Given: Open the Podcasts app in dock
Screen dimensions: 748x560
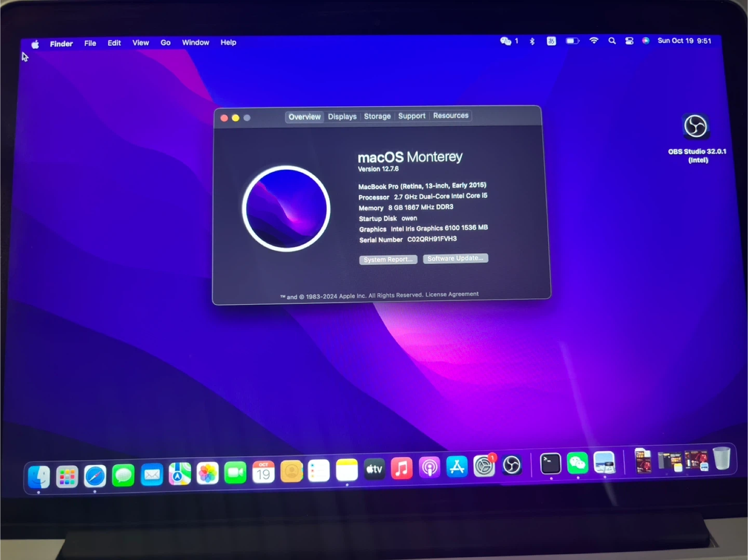Looking at the screenshot, I should tap(430, 468).
